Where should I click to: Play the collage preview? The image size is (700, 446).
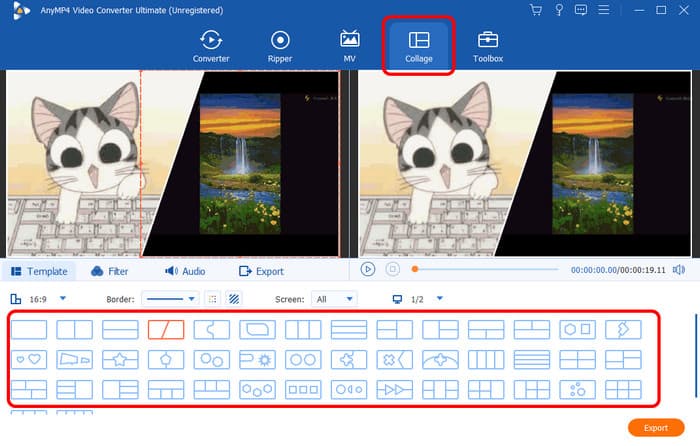367,269
